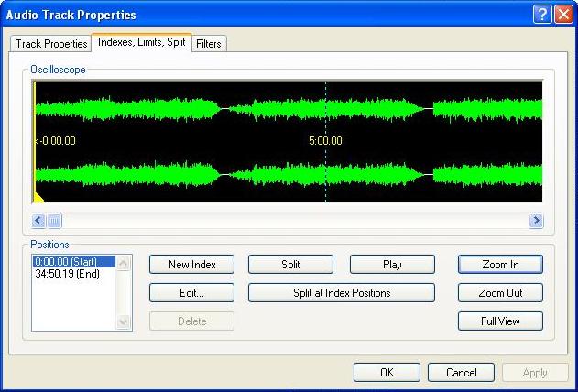Image resolution: width=578 pixels, height=392 pixels.
Task: Select the Indexes, Limits, Split tab
Action: click(142, 43)
